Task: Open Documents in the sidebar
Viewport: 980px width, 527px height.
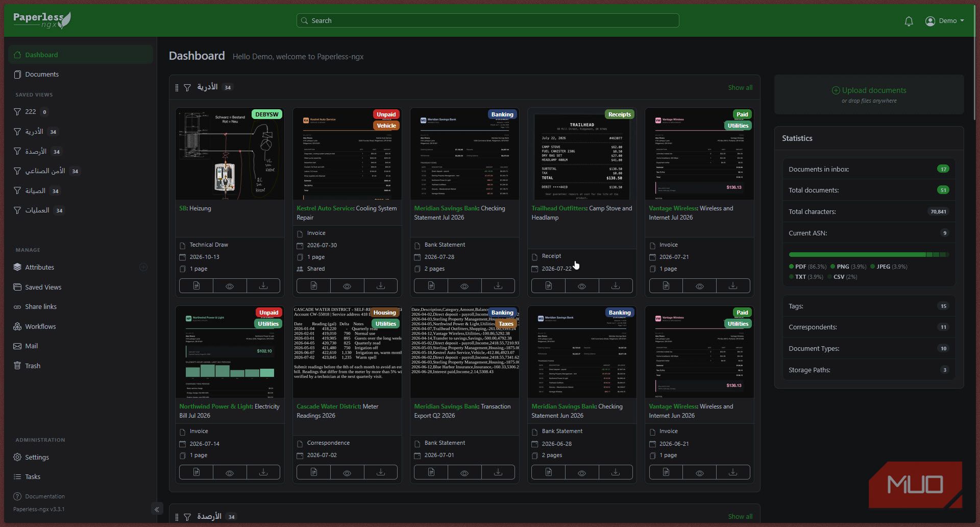Action: coord(42,74)
